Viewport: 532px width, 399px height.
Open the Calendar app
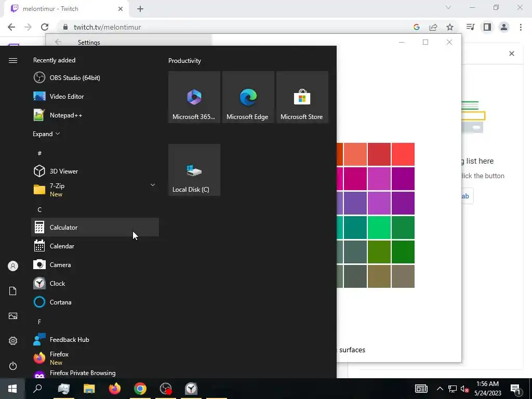(x=95, y=246)
